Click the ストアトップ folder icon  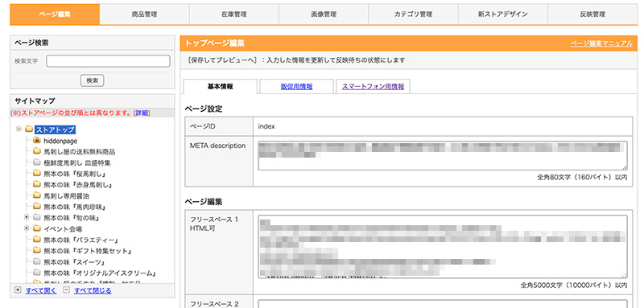29,129
